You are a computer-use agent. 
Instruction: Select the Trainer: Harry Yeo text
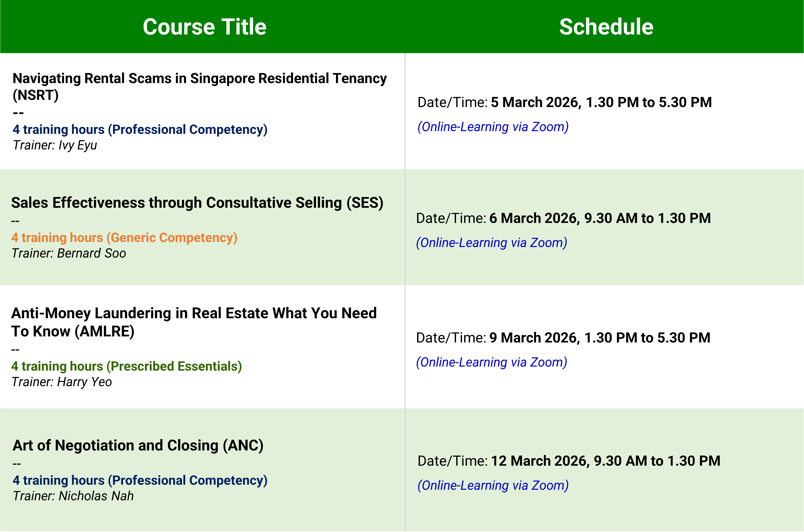tap(62, 382)
